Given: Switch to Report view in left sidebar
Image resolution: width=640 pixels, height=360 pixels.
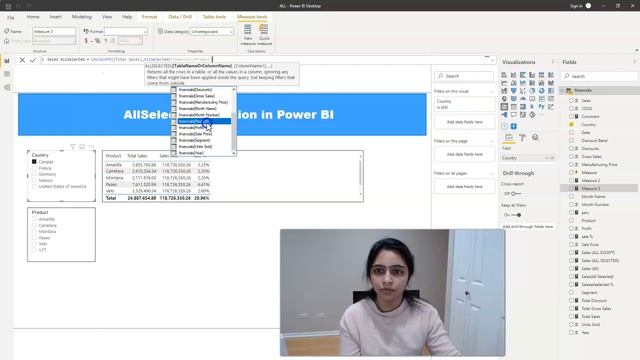Looking at the screenshot, I should coord(7,61).
